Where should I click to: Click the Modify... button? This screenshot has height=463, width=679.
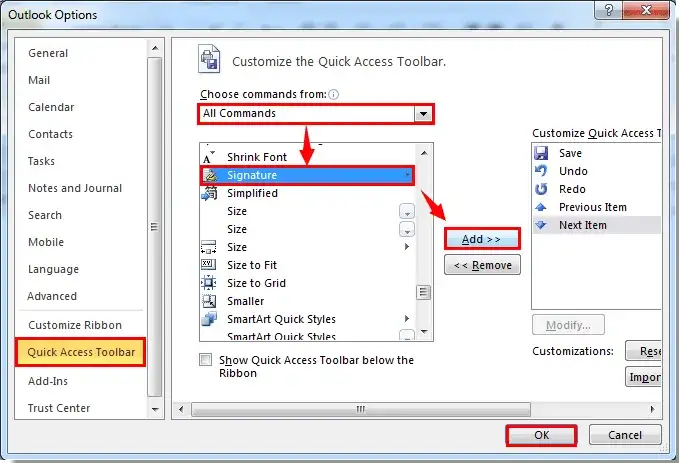(568, 325)
